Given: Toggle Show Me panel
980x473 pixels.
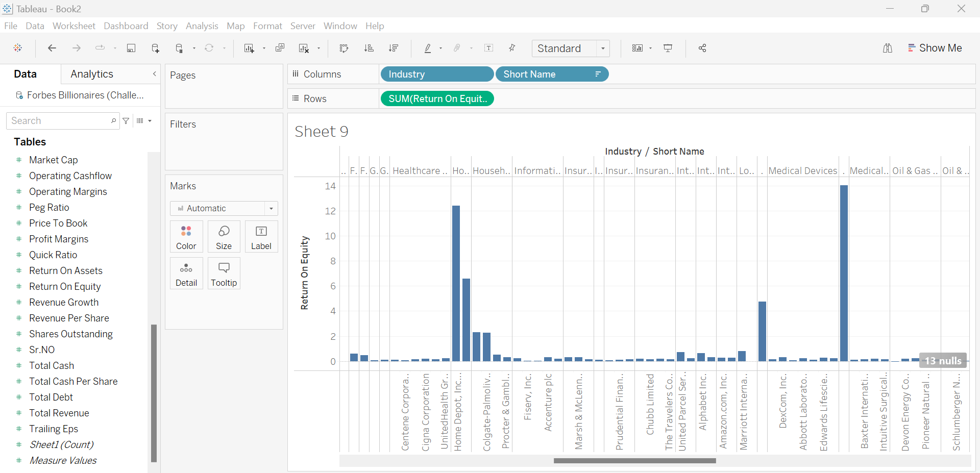Looking at the screenshot, I should click(935, 48).
